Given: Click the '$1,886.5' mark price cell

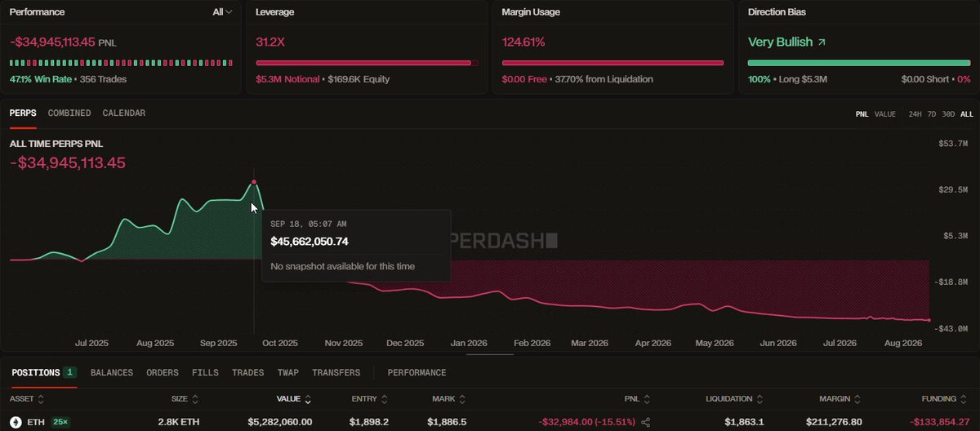Looking at the screenshot, I should pos(446,422).
